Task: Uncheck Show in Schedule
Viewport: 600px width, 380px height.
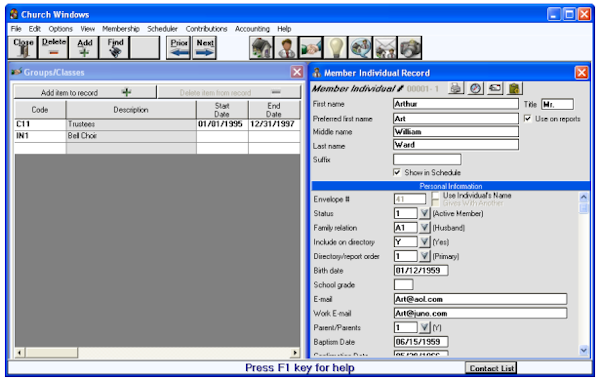Action: pos(397,172)
